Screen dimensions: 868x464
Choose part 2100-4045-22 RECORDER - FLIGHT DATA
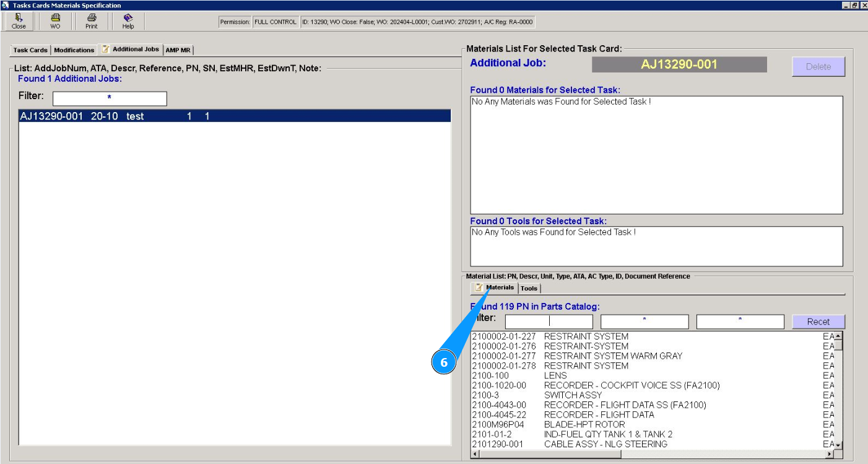pos(653,415)
